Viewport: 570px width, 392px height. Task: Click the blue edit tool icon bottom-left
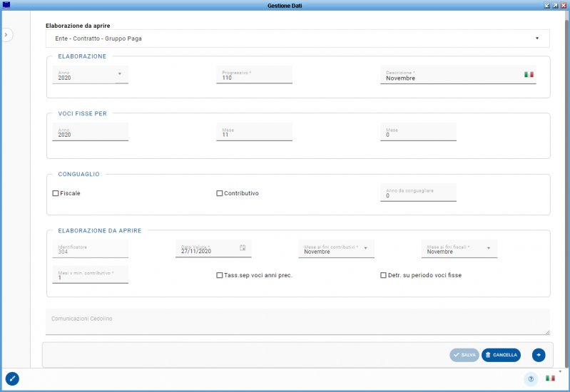(12, 378)
